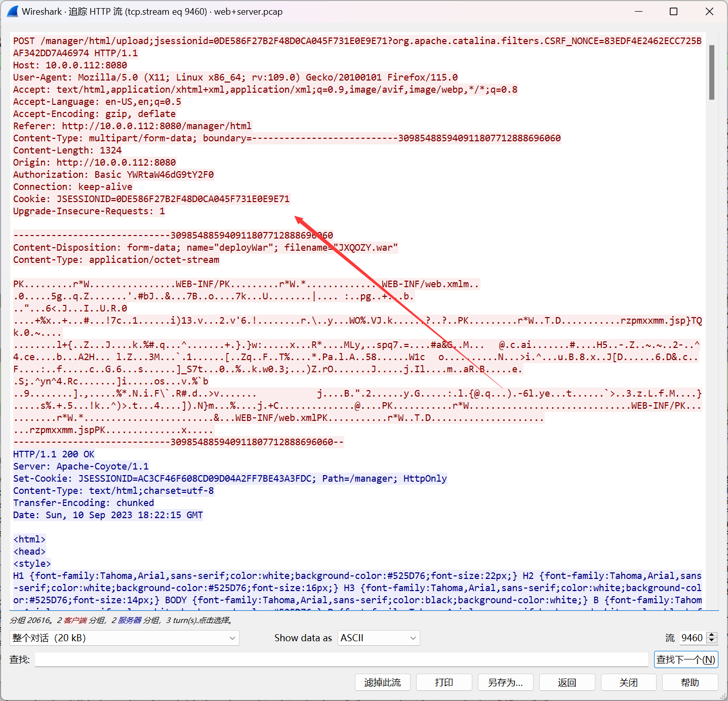This screenshot has height=701, width=728.
Task: Click the Content-Type: text/html;charset=utf-8 line
Action: coord(113,491)
